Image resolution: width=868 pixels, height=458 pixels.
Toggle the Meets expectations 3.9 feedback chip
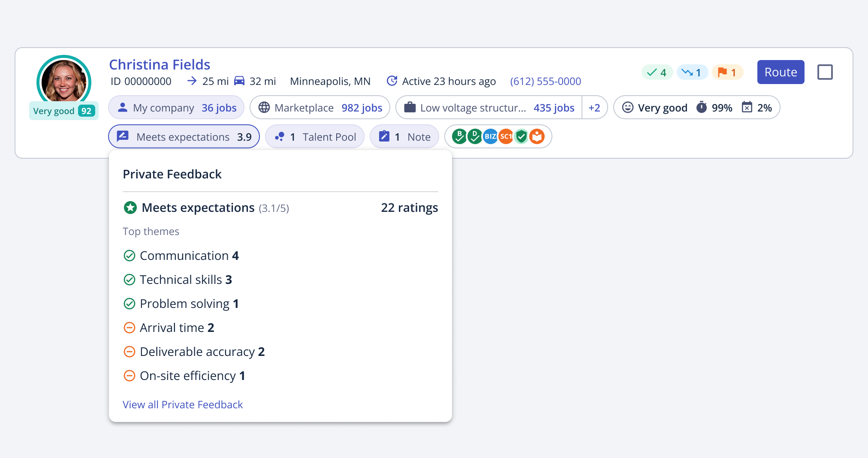coord(184,137)
